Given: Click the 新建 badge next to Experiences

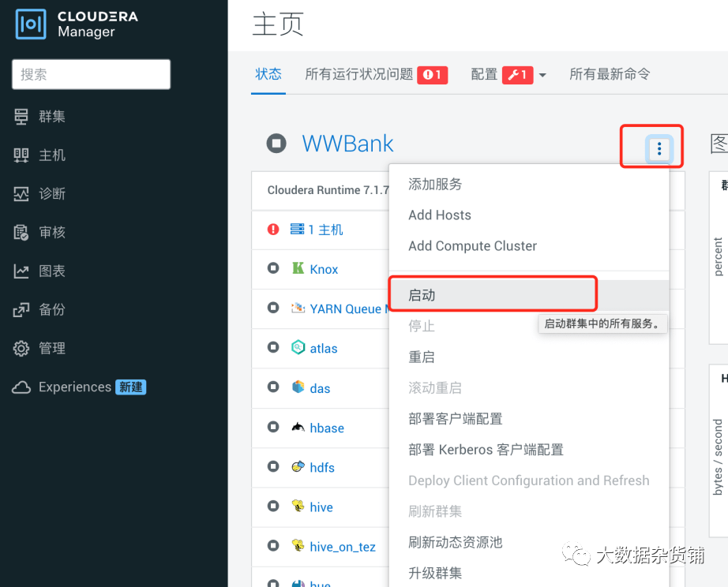Looking at the screenshot, I should coord(131,387).
